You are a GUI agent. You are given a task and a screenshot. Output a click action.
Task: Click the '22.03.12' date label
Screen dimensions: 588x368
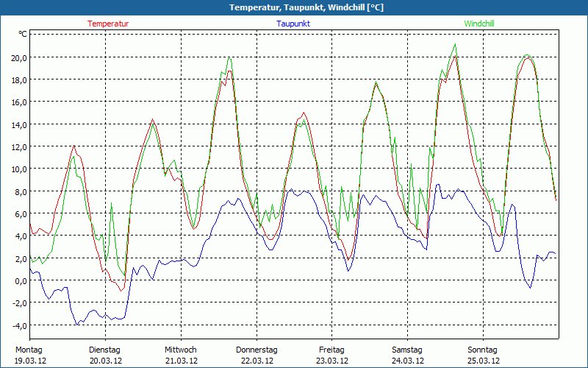[x=257, y=361]
